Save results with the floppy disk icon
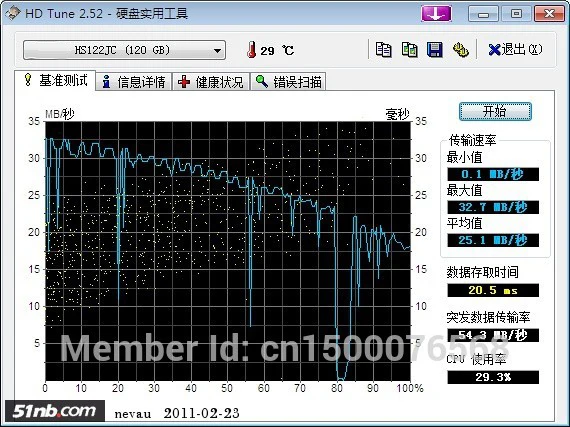Image resolution: width=570 pixels, height=427 pixels. tap(435, 50)
